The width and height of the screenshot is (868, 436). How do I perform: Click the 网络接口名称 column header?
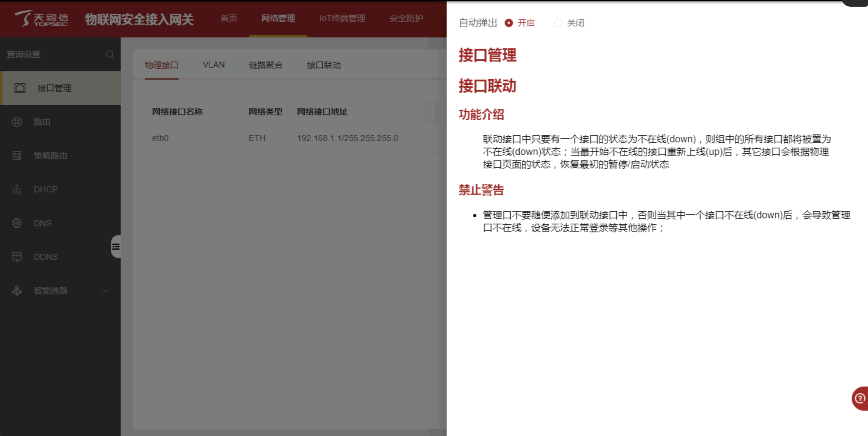pos(177,112)
